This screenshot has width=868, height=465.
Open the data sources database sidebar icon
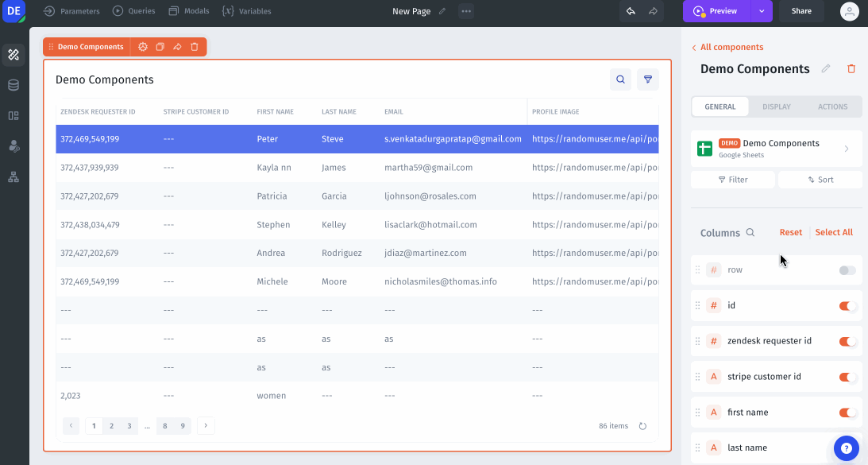(x=14, y=85)
